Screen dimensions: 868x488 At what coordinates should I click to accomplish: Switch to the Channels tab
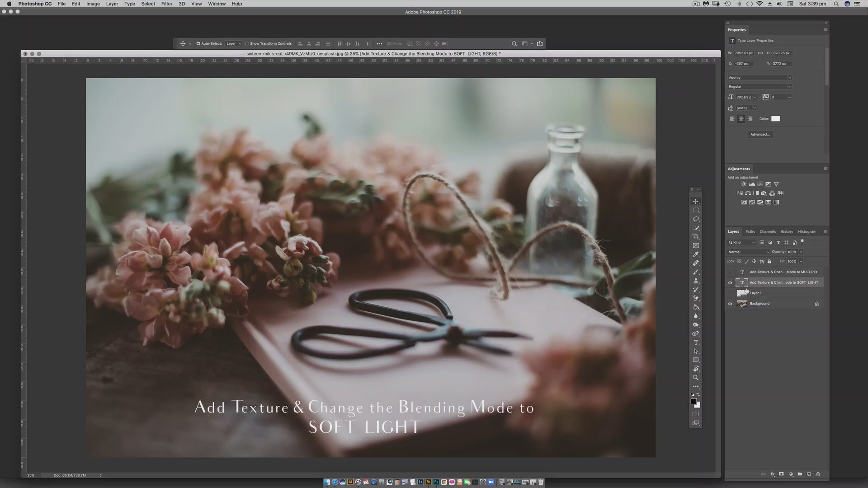[767, 231]
